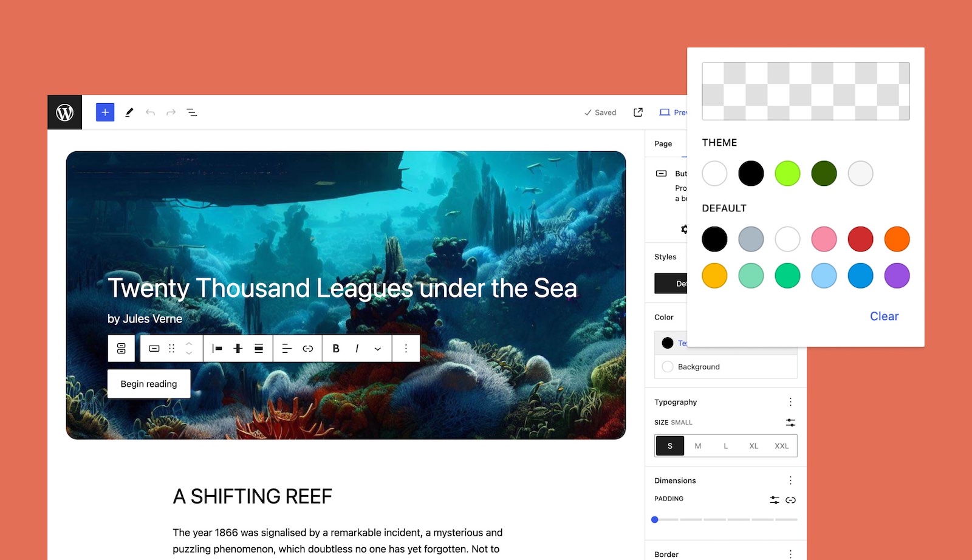Screen dimensions: 972x560
Task: Click the transparent color preview box
Action: click(x=806, y=91)
